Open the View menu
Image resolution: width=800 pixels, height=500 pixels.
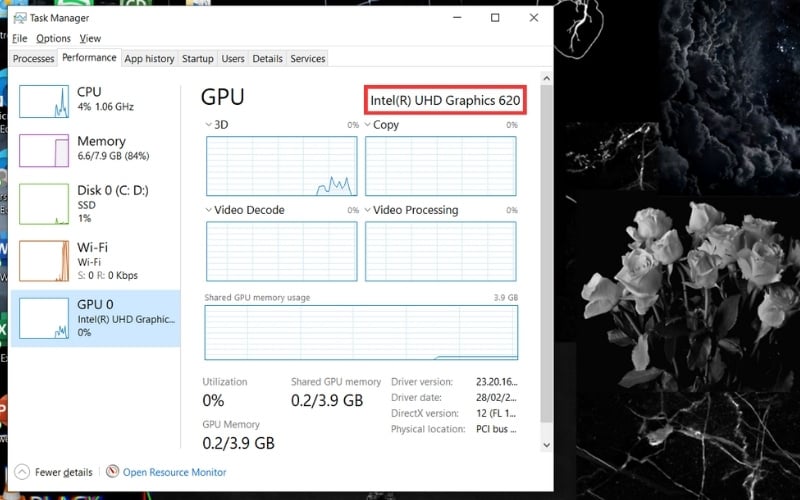pos(90,38)
